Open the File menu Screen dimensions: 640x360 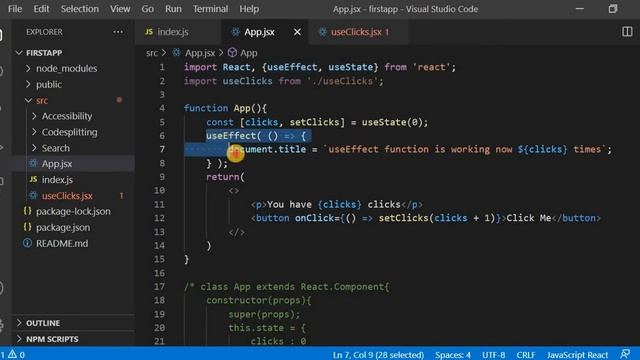tap(15, 9)
